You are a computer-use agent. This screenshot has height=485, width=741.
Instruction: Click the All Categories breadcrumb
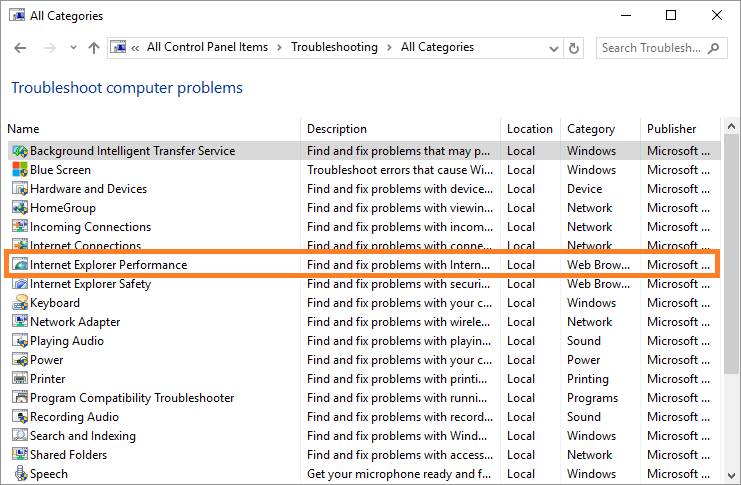[x=437, y=47]
